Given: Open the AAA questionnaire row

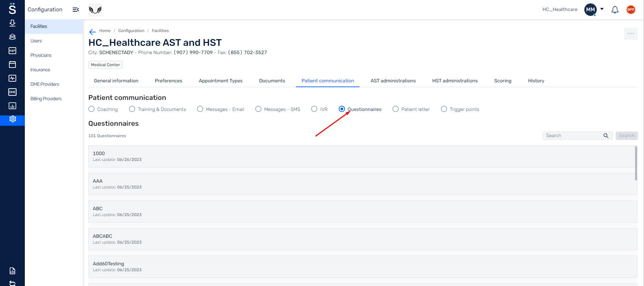Looking at the screenshot, I should (x=363, y=184).
